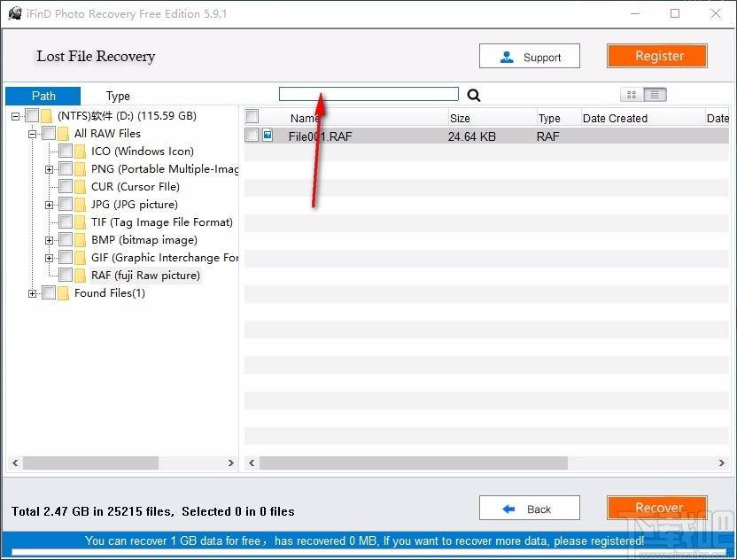Click the CUR folder icon

pos(81,187)
